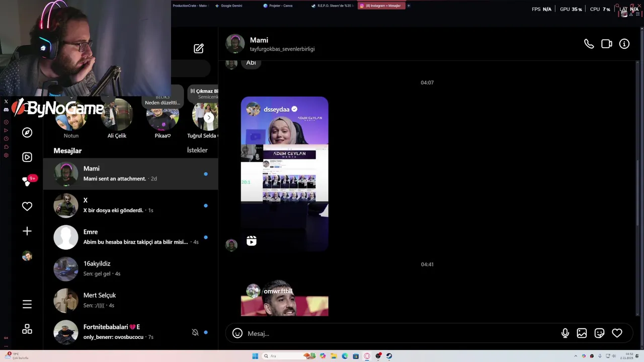Switch to R.E.P.O. Steam tab
The image size is (644, 362).
click(332, 6)
